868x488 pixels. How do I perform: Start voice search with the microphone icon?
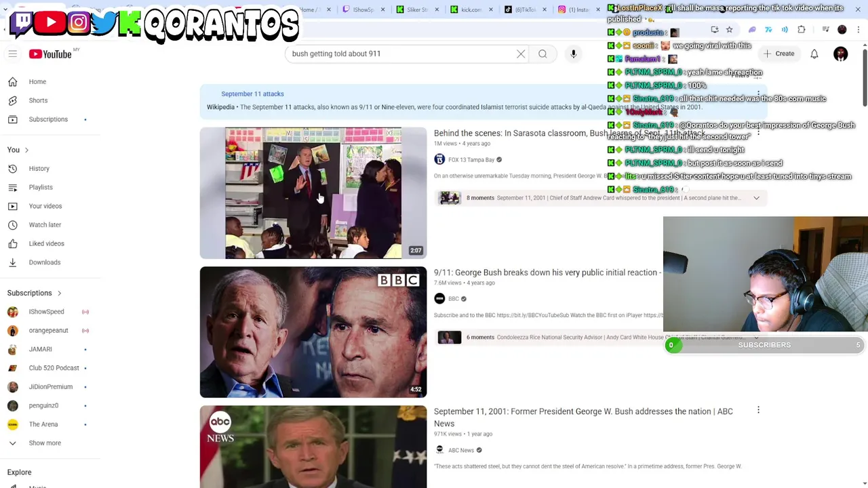click(573, 54)
